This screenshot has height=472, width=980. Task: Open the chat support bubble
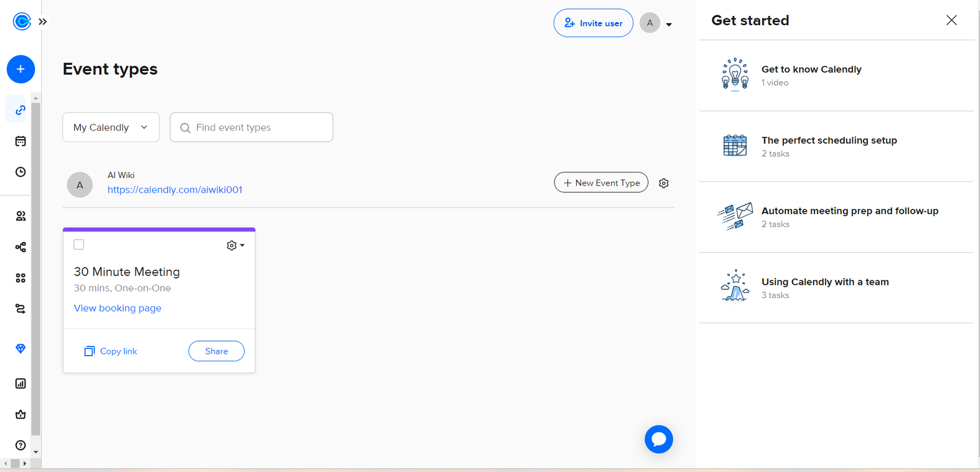coord(659,440)
